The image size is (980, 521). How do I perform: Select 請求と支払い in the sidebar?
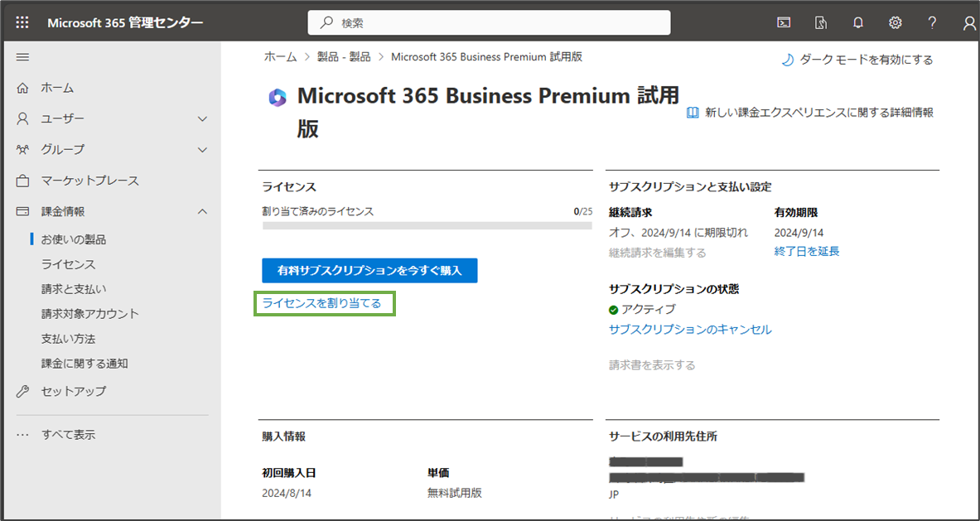pyautogui.click(x=74, y=289)
